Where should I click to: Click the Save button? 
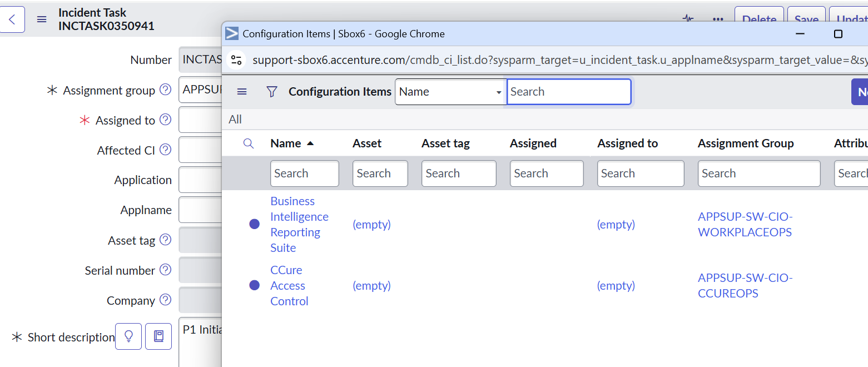(806, 19)
